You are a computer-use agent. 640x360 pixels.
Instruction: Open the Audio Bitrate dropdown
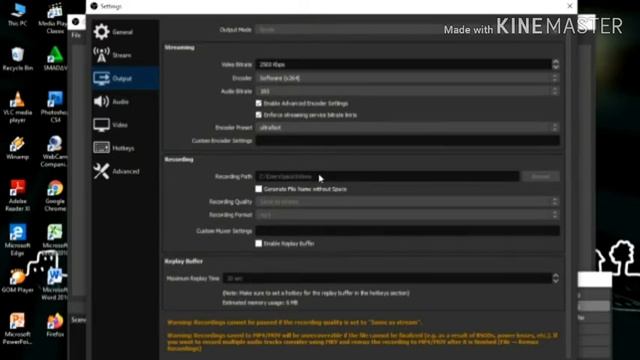tap(407, 91)
